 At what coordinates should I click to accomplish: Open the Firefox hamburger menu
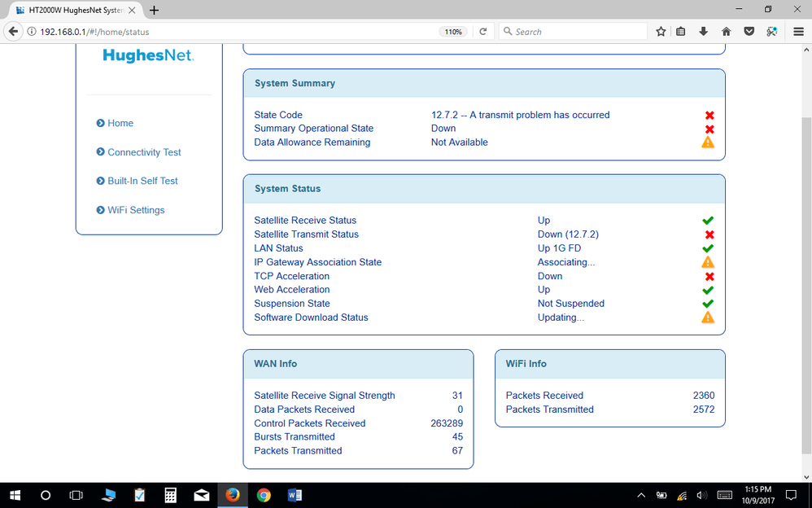(798, 32)
